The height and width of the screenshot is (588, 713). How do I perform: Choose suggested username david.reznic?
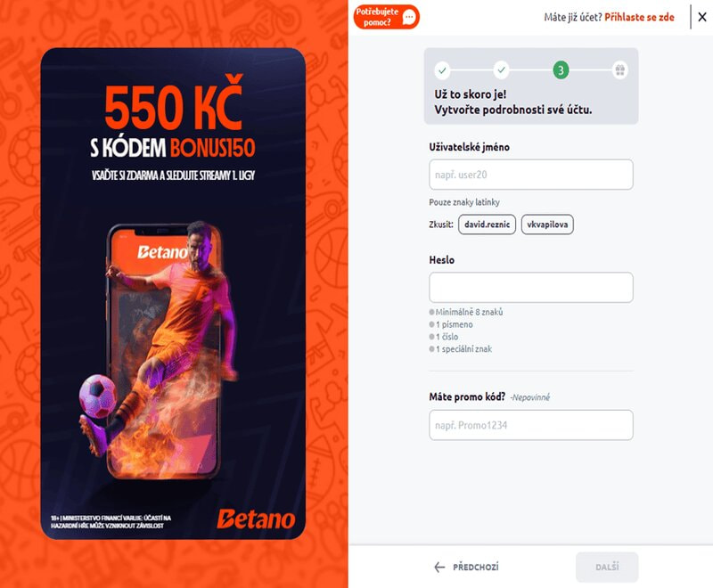(487, 225)
